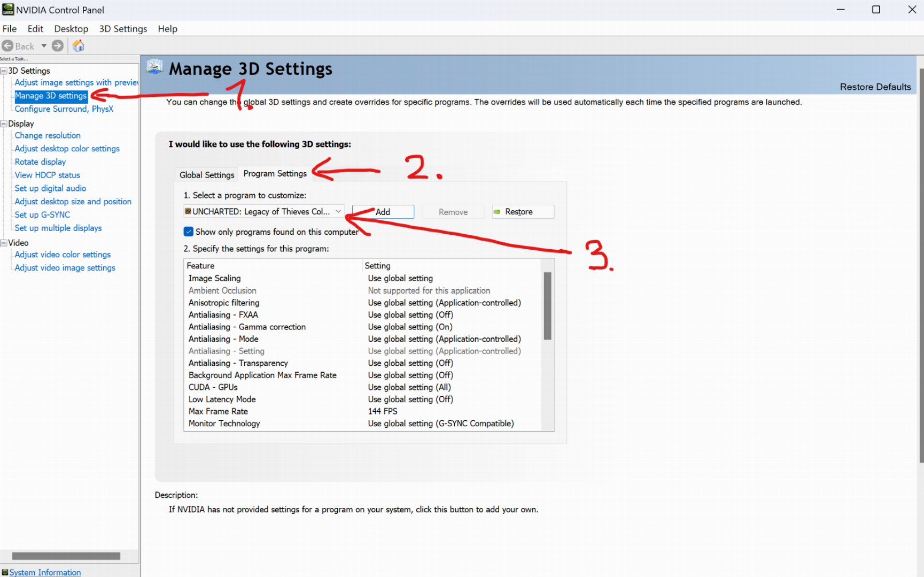Select Antialiasing - Gamma correction row
Viewport: 924px width, 577px height.
pyautogui.click(x=363, y=327)
